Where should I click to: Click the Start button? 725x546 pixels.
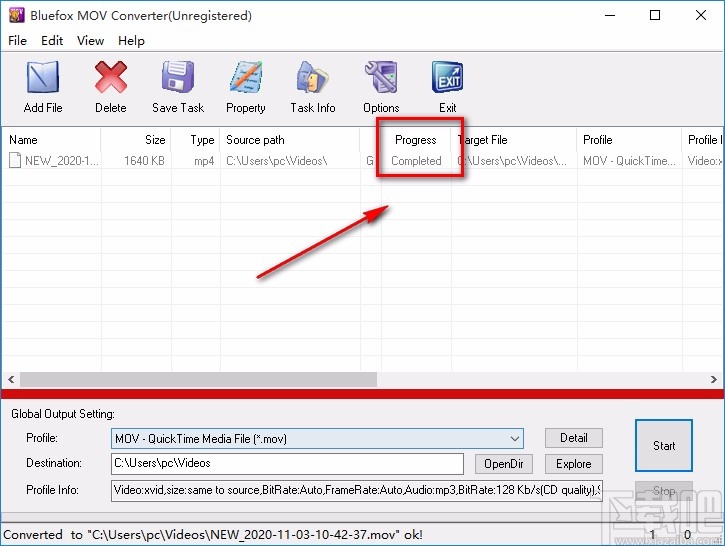(x=664, y=446)
